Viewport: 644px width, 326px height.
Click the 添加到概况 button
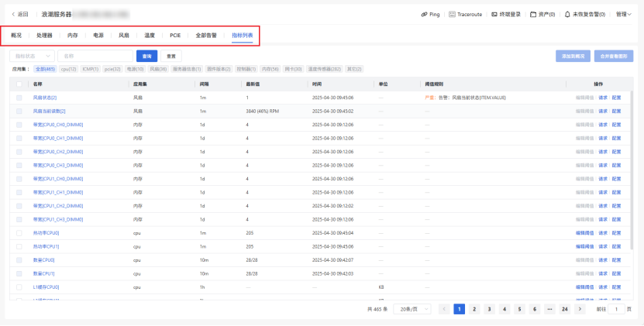click(x=573, y=56)
